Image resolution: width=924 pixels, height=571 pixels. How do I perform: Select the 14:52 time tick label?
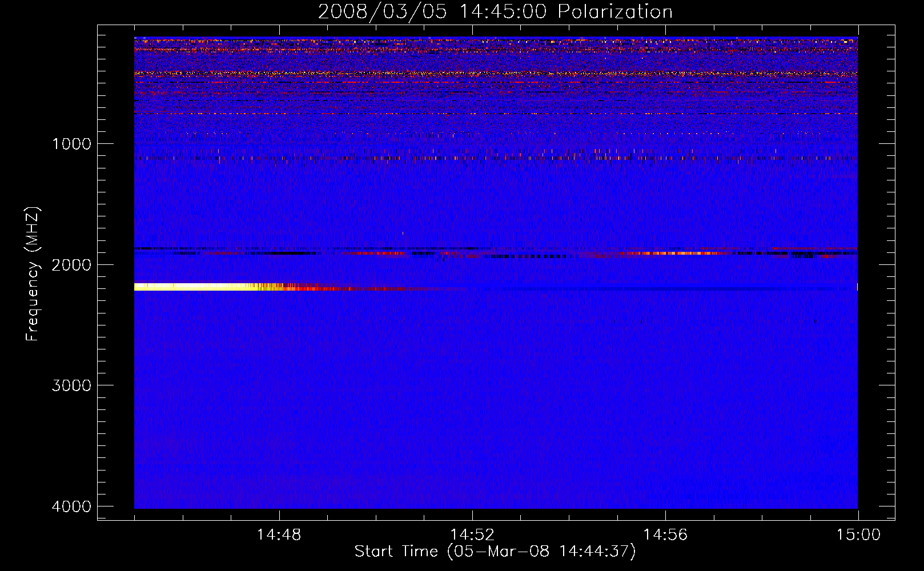(472, 535)
